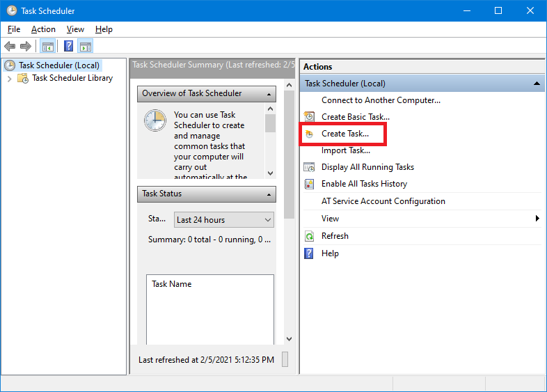
Task: Close the Task Scheduler window
Action: (x=530, y=10)
